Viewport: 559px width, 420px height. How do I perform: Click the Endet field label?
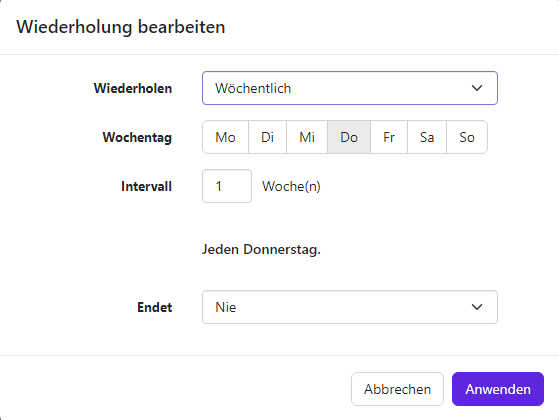click(155, 307)
